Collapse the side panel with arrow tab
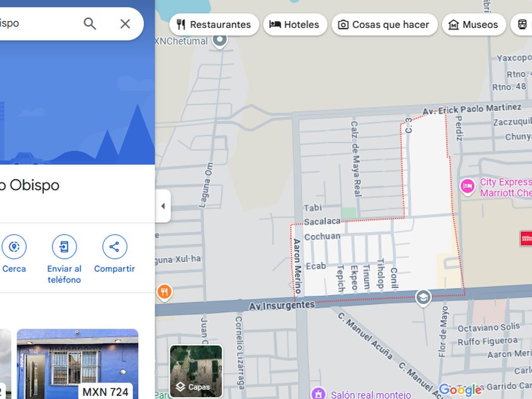 click(x=163, y=206)
